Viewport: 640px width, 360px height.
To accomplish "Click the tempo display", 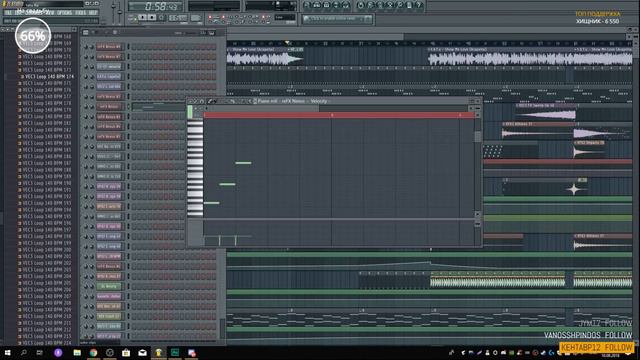I will click(x=178, y=18).
